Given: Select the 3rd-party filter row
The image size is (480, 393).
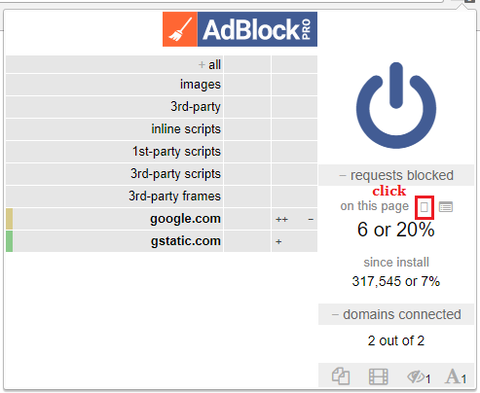Looking at the screenshot, I should pos(114,107).
